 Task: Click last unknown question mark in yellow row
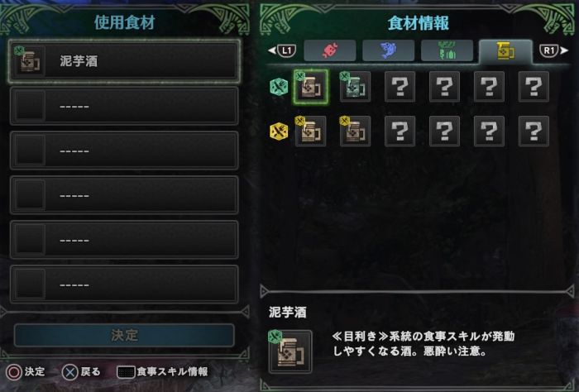(x=534, y=131)
